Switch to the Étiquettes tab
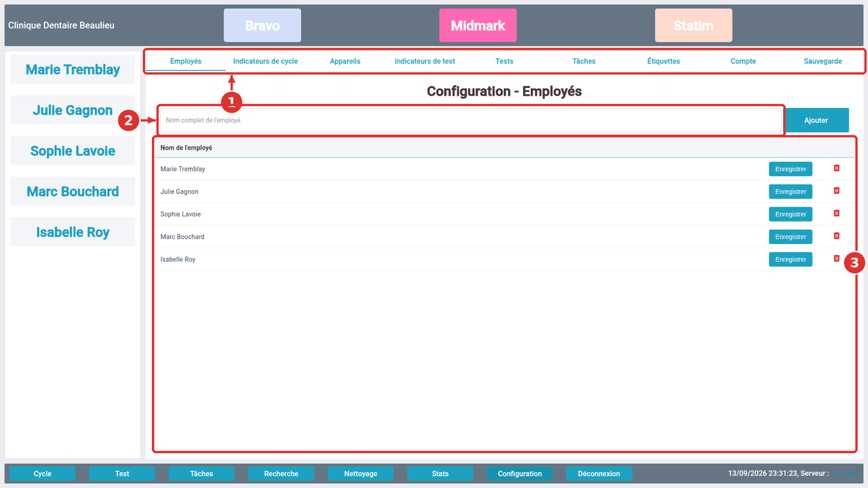Image resolution: width=868 pixels, height=488 pixels. click(664, 61)
